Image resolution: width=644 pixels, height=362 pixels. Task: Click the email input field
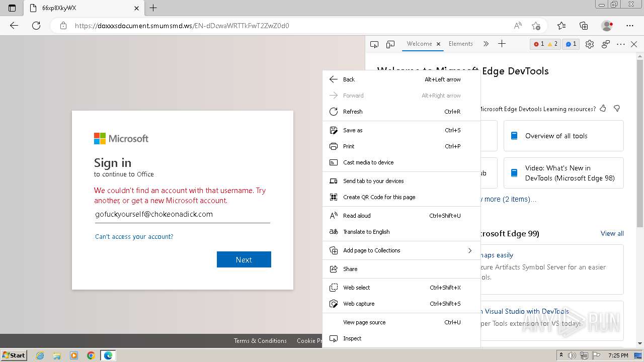click(182, 215)
